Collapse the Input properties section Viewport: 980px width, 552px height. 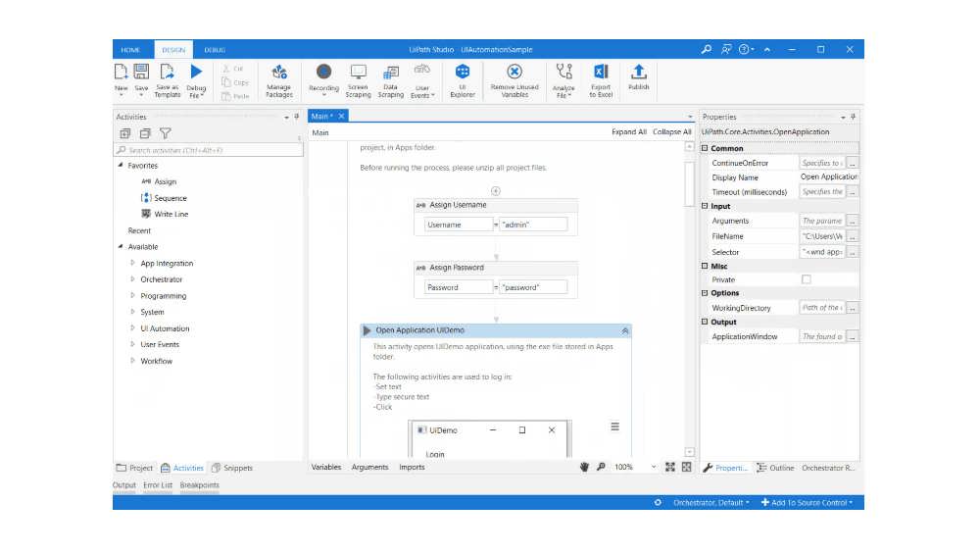(x=705, y=206)
